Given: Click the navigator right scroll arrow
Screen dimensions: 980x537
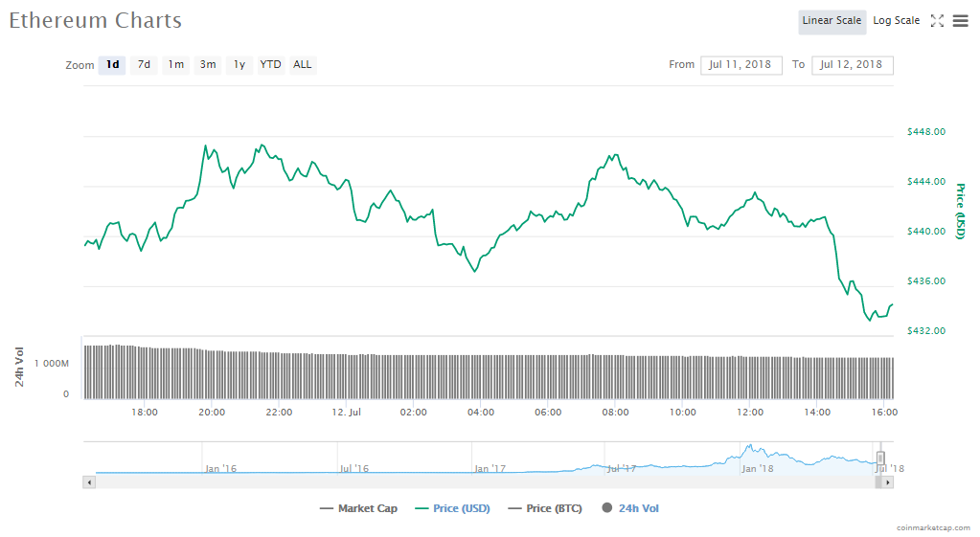Looking at the screenshot, I should coord(887,482).
